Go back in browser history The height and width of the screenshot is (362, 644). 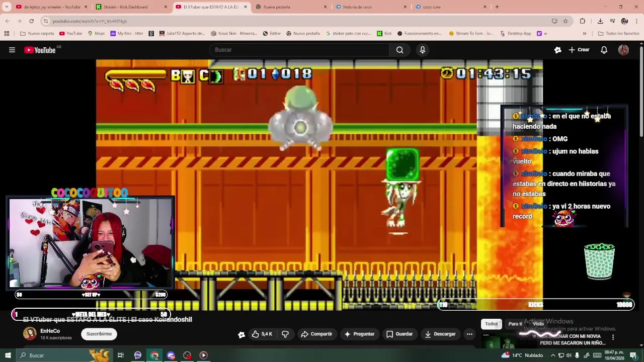tap(7, 21)
